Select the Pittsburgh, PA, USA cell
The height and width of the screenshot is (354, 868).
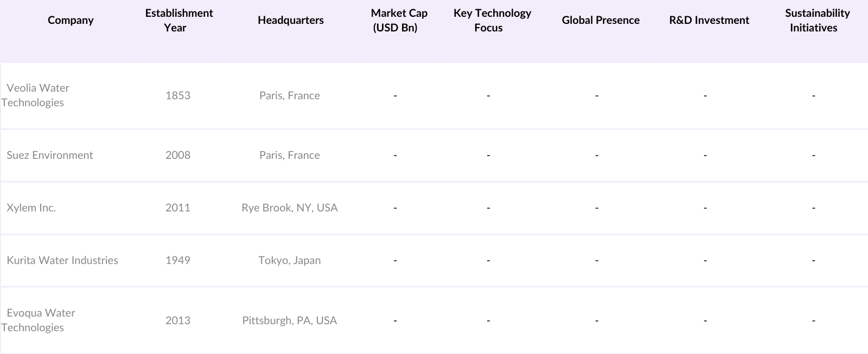coord(290,321)
